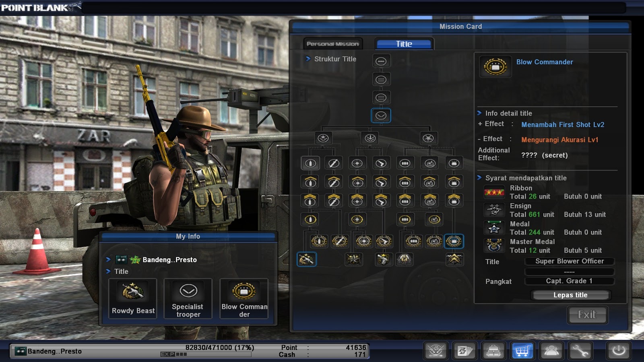
Task: Click the rank badge beside bottom bar nickname
Action: coord(21,351)
